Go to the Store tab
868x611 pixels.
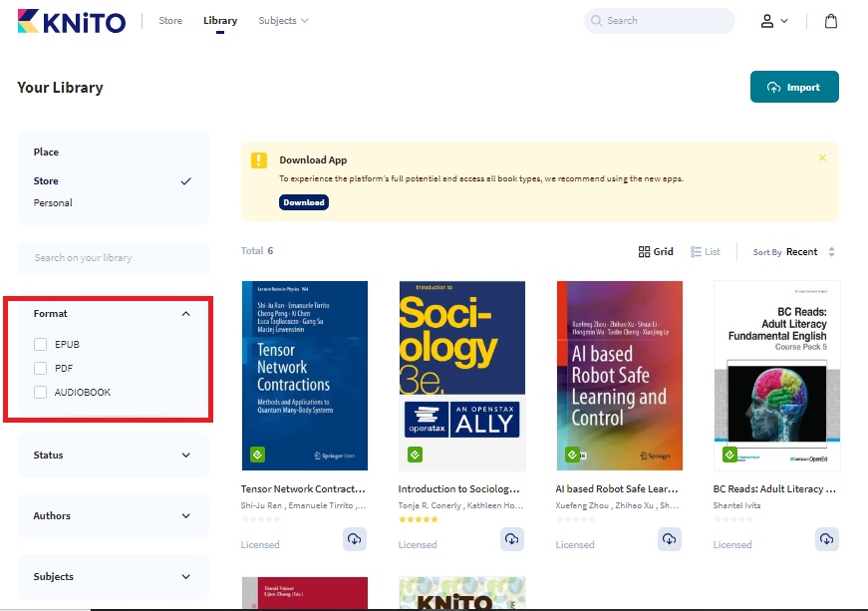point(170,21)
